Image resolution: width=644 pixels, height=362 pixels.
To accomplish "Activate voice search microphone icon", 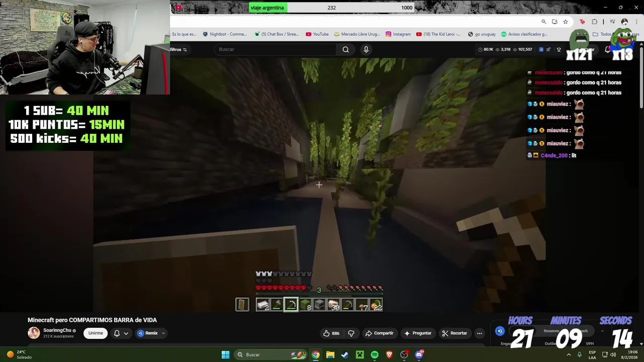I will pos(366,49).
